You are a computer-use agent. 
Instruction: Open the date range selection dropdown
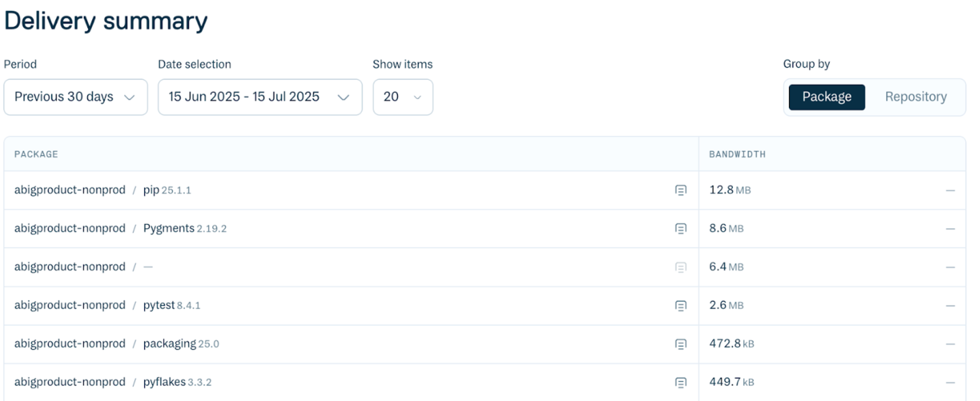[x=260, y=97]
